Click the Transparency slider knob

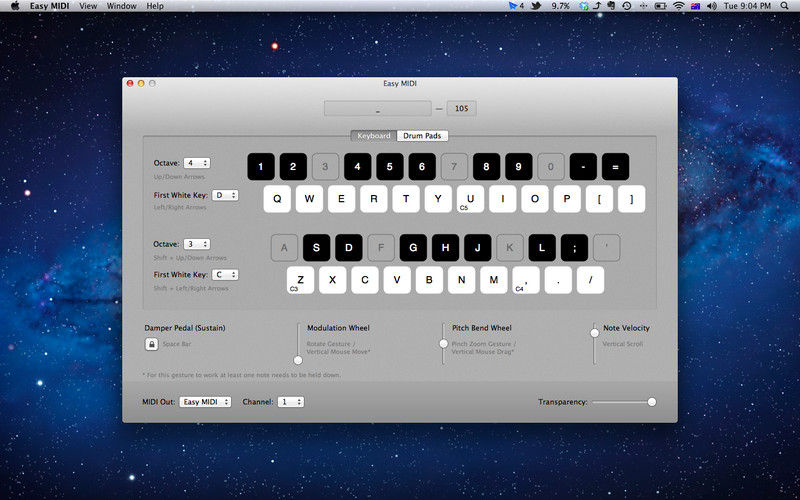coord(652,402)
